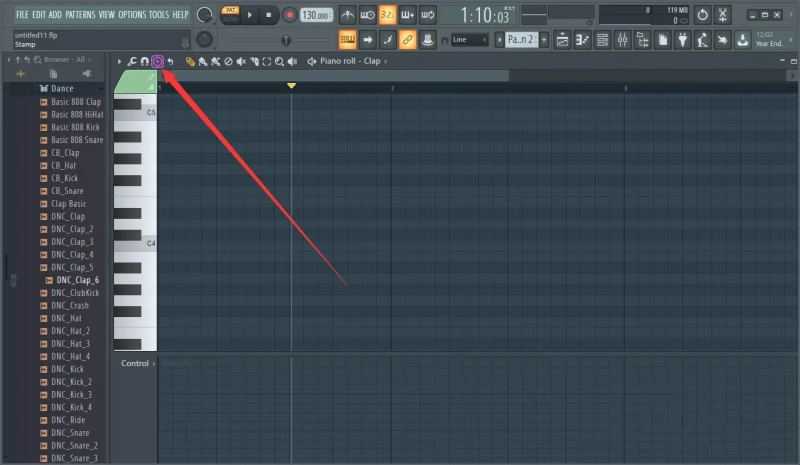Open the ADD menu
Screen dimensions: 800x465
[x=55, y=15]
